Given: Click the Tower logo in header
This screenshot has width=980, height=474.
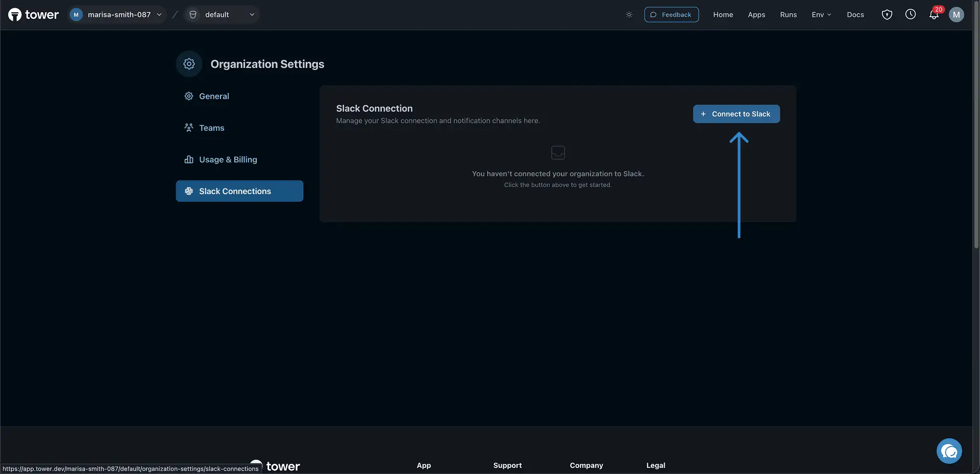Looking at the screenshot, I should click(34, 15).
